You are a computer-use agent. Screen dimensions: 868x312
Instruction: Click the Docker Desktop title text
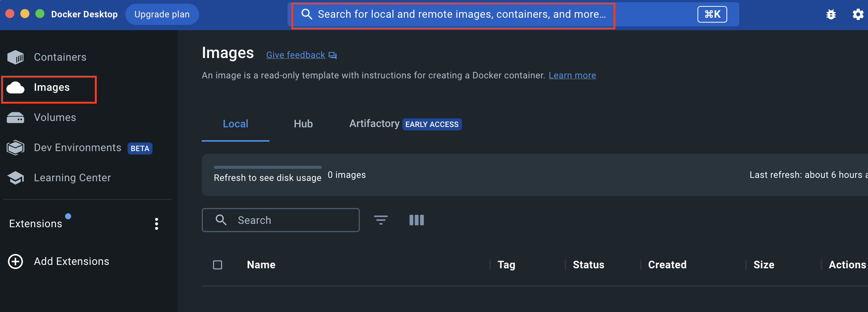point(84,14)
